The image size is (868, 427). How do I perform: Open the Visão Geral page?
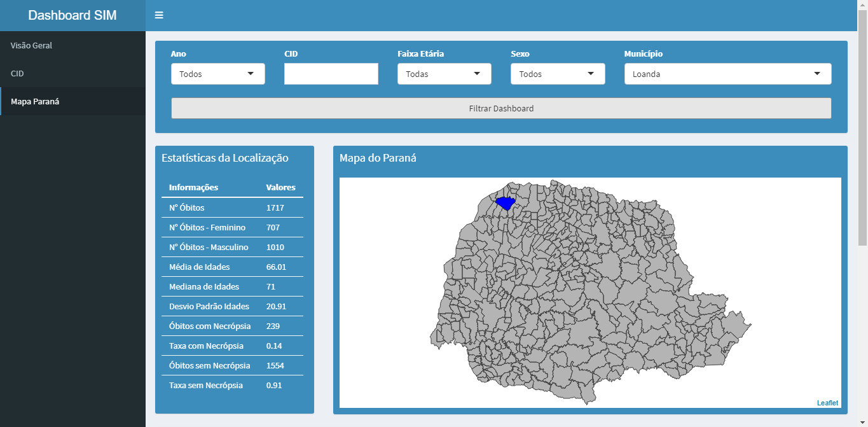pos(32,46)
